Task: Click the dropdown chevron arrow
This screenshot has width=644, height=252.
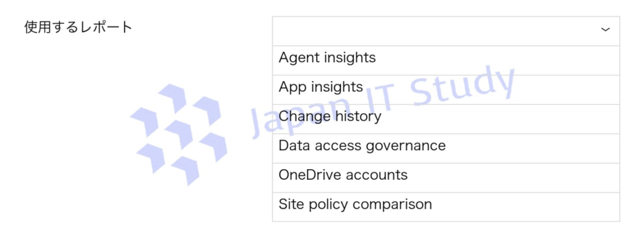Action: pos(605,30)
